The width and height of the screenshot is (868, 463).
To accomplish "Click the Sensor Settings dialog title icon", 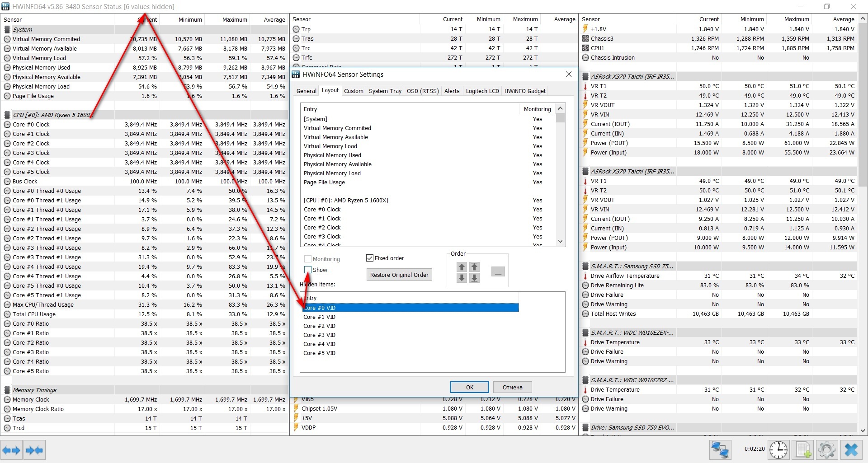I will 296,75.
